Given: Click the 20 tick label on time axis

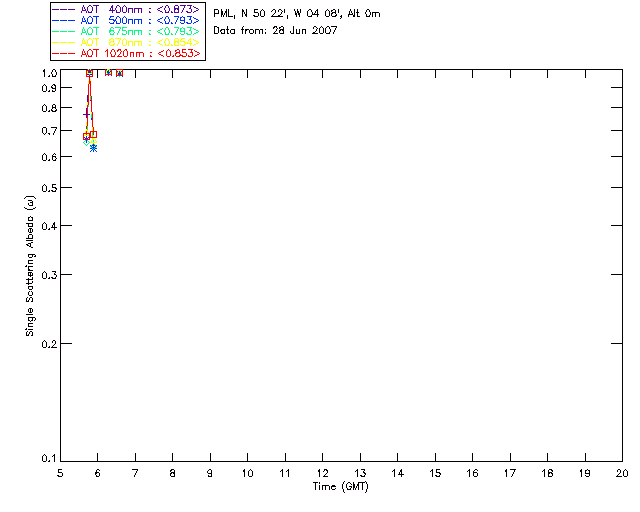Looking at the screenshot, I should click(622, 472).
